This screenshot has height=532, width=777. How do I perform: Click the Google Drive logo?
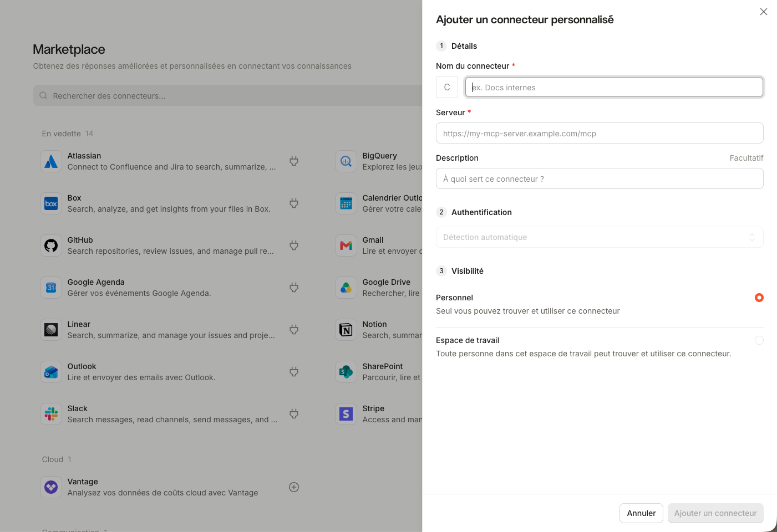tap(346, 288)
